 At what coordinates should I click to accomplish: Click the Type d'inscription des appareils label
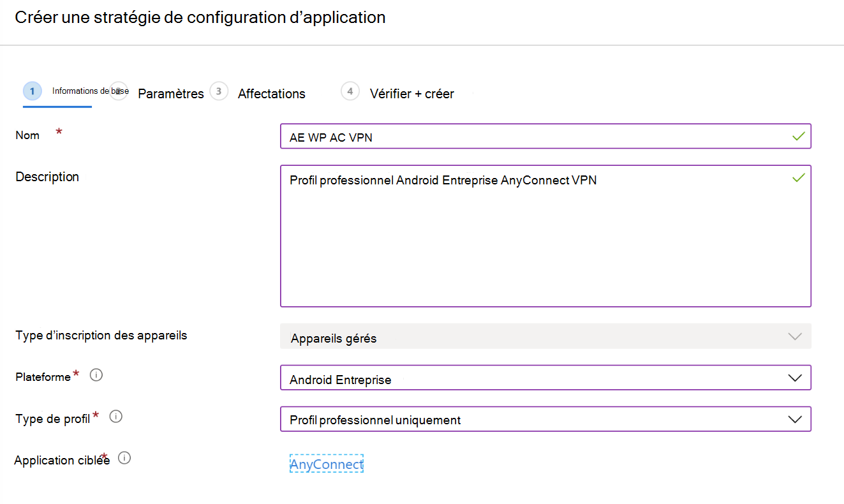(101, 335)
